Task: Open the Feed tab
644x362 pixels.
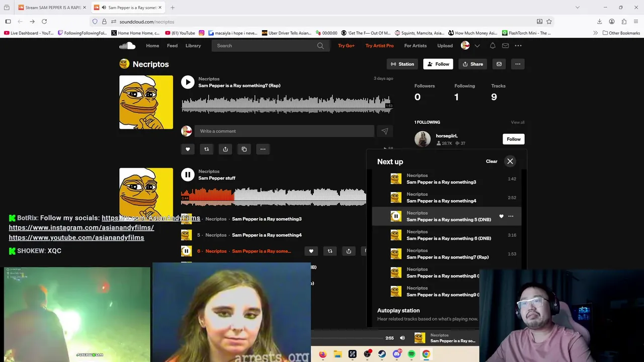Action: (x=172, y=46)
